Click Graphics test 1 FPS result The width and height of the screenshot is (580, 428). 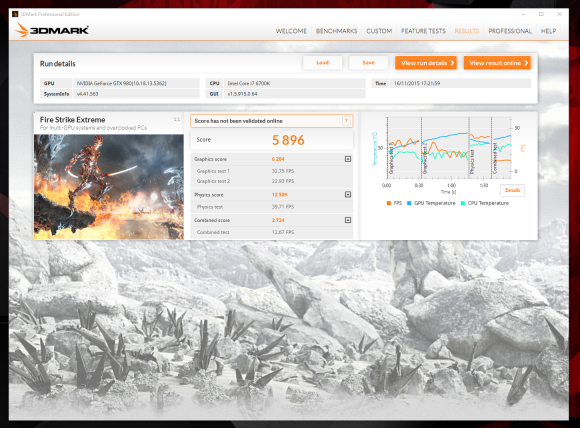click(283, 171)
